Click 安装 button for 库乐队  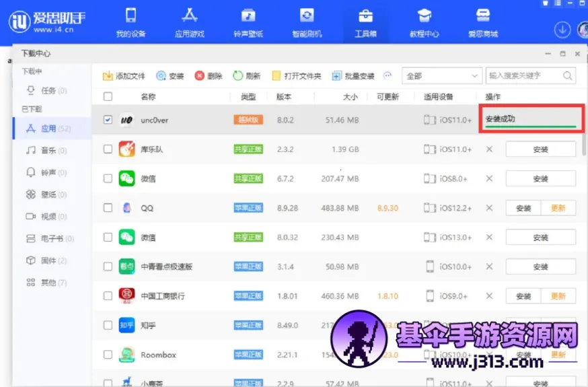click(540, 149)
